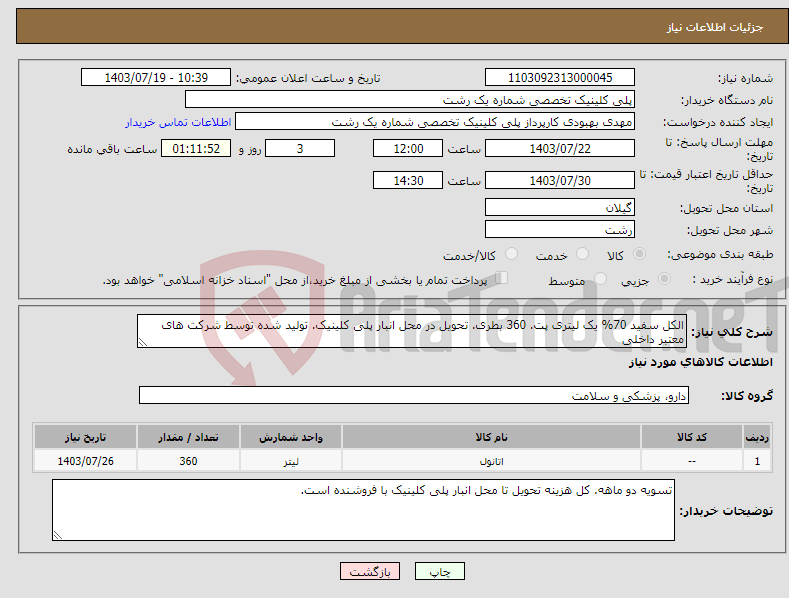Select the جزیی purchase type radio

[x=664, y=278]
